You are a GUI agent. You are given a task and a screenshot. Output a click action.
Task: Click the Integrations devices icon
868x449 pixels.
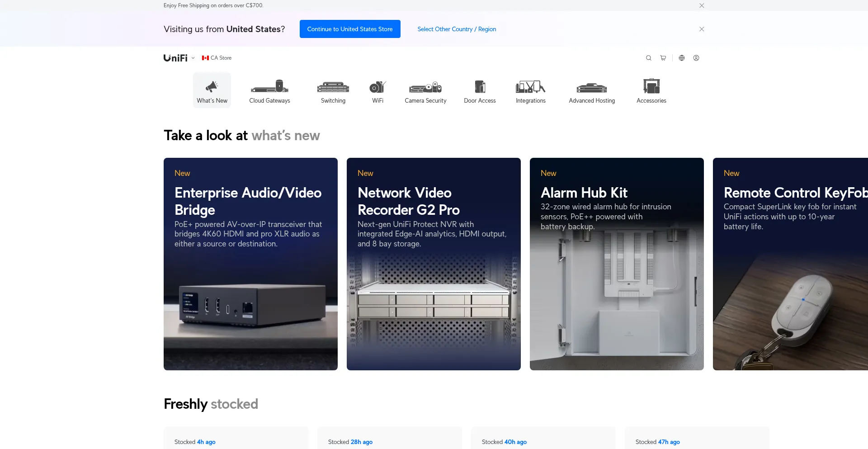(x=531, y=86)
